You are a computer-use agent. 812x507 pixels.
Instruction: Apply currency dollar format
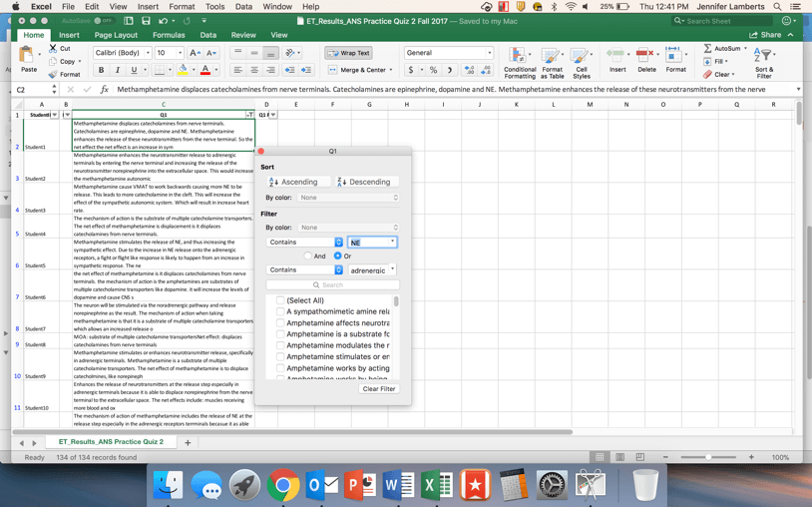411,70
